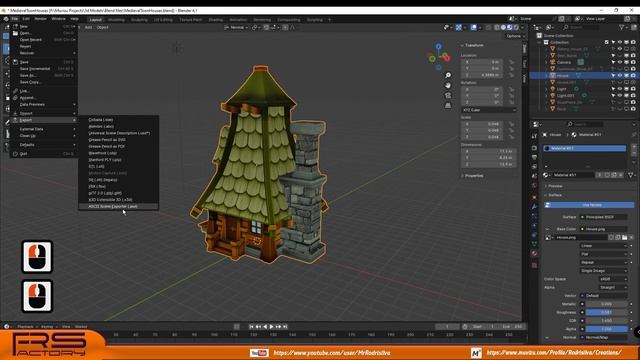Toggle Collection visibility eye in outliner
Screen dimensions: 640x360
tap(620, 42)
